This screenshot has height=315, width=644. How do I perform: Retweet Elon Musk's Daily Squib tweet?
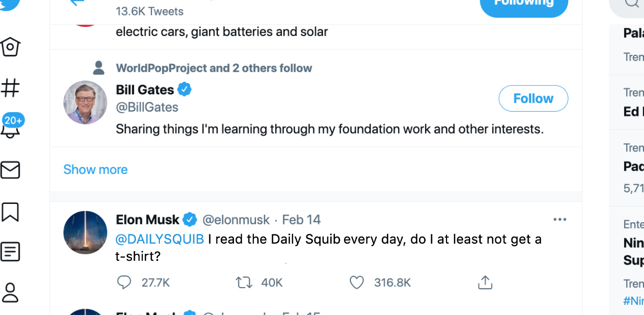point(244,282)
